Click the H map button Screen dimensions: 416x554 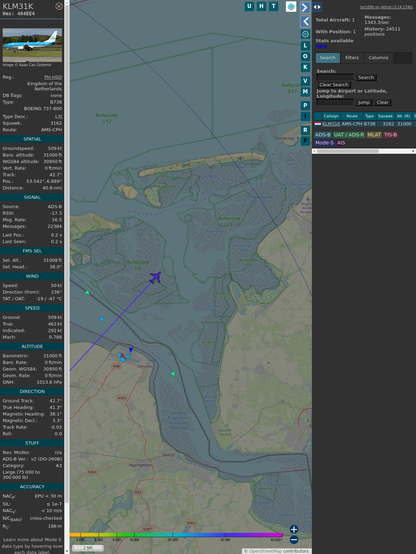point(261,6)
